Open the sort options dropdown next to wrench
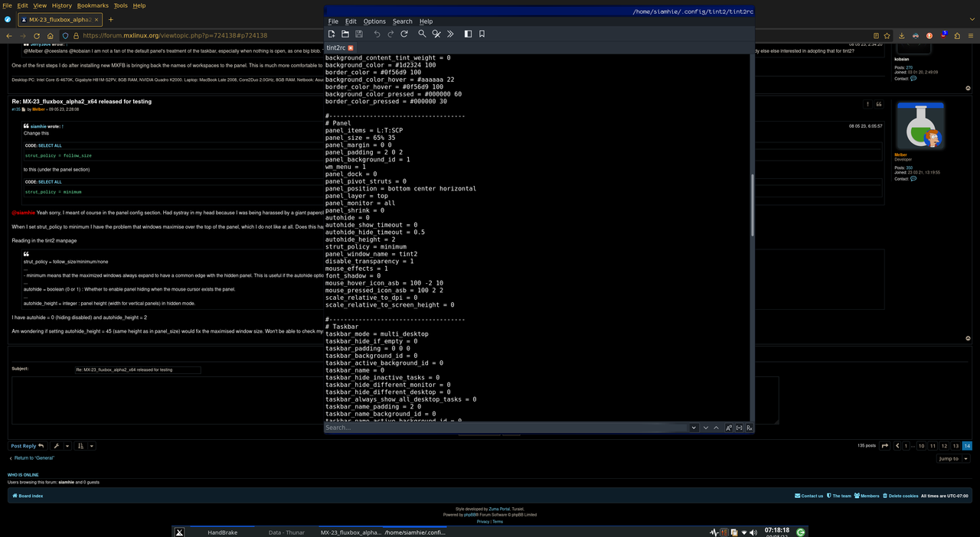The height and width of the screenshot is (537, 980). point(86,446)
